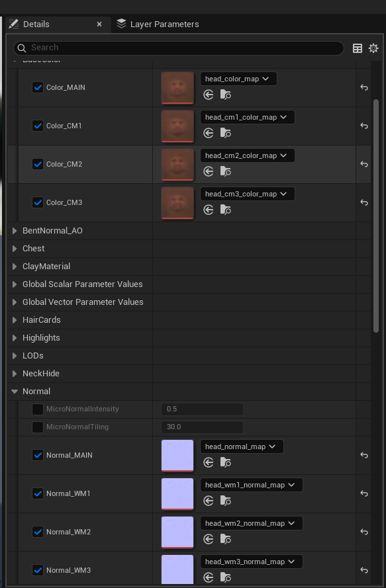Browse to head_normal_map in Content Browser
The width and height of the screenshot is (386, 588).
tap(225, 462)
